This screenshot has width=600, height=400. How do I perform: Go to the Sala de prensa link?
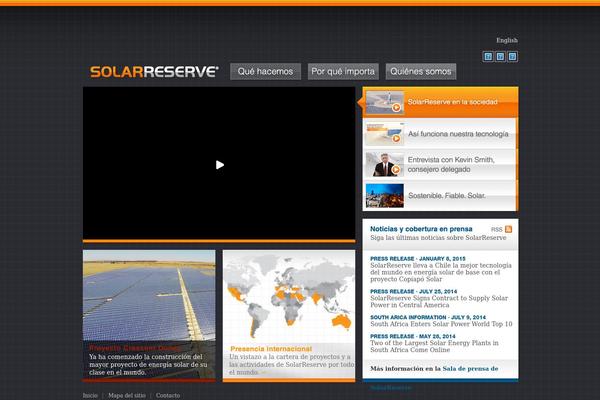470,369
